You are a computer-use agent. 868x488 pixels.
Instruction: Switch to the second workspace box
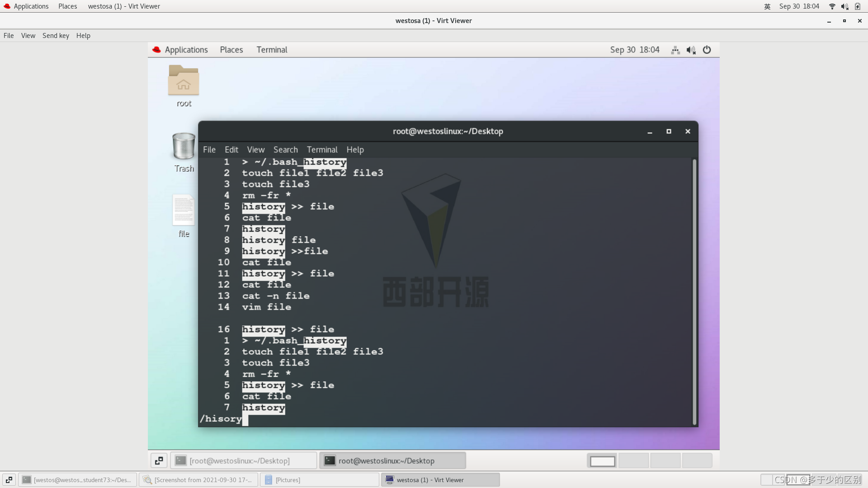click(x=633, y=460)
